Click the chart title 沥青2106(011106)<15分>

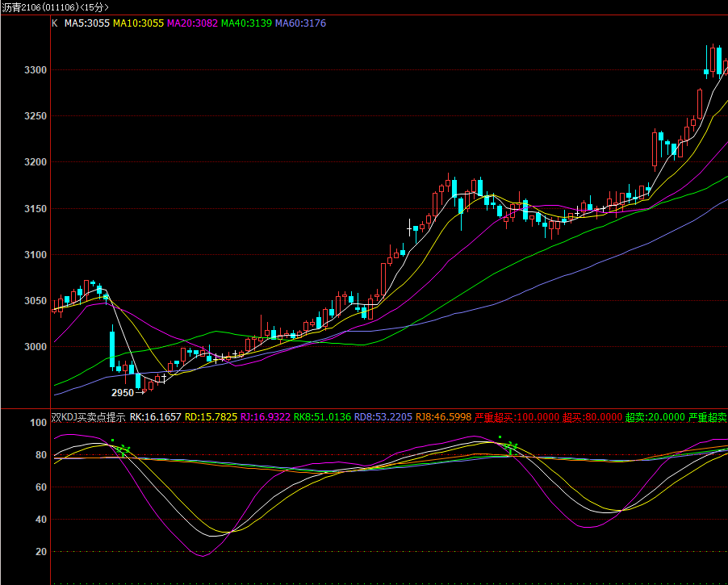55,7
